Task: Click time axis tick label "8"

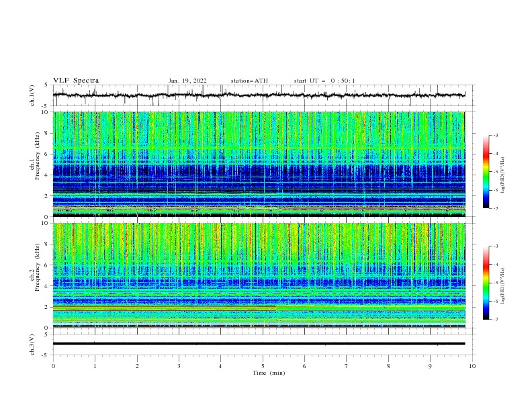Action: (x=388, y=366)
